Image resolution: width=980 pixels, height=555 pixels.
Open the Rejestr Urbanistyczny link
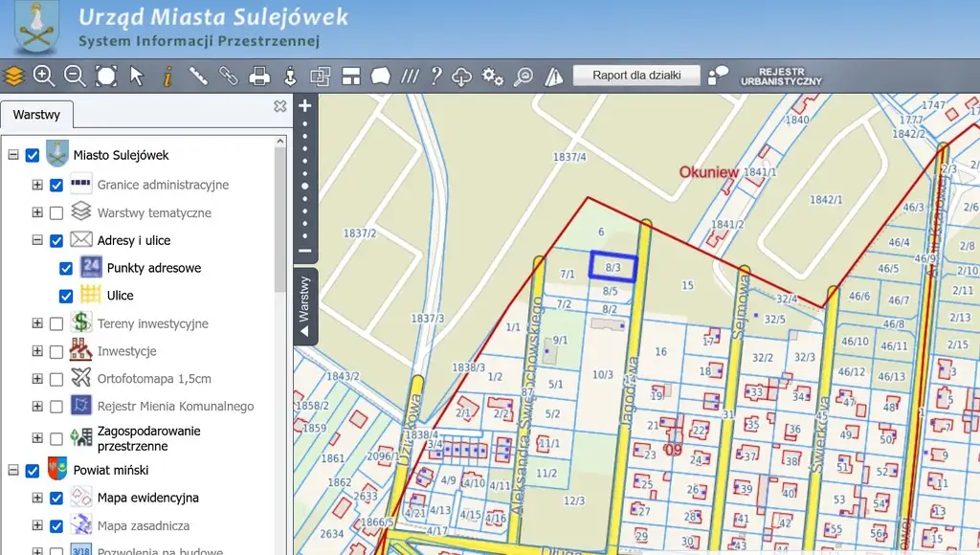click(781, 77)
